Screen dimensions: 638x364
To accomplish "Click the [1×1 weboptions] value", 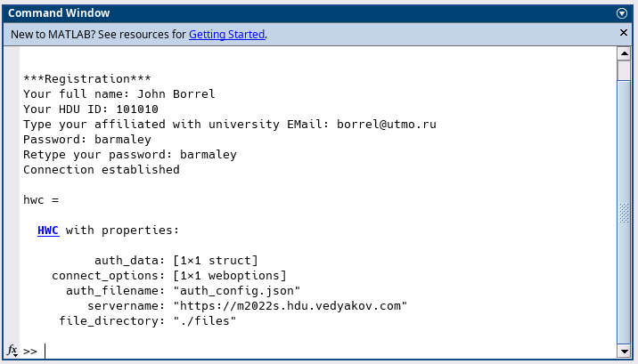I will tap(229, 275).
